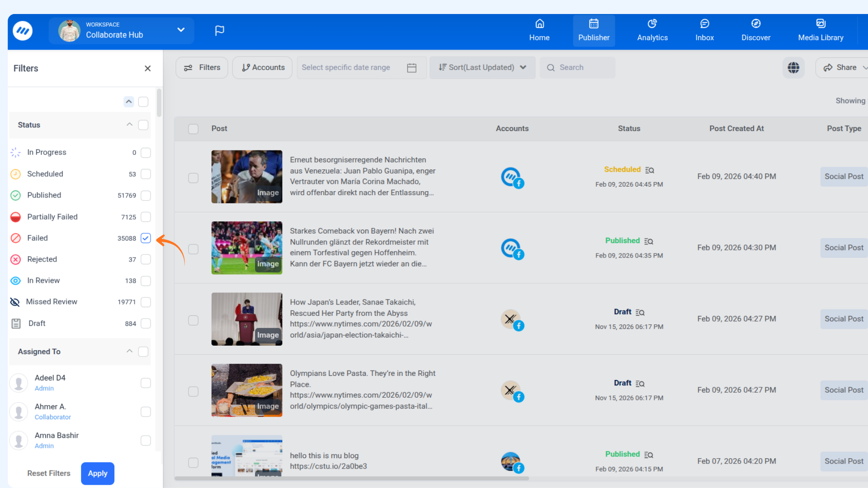
Task: Open the Media Library tab
Action: 820,31
